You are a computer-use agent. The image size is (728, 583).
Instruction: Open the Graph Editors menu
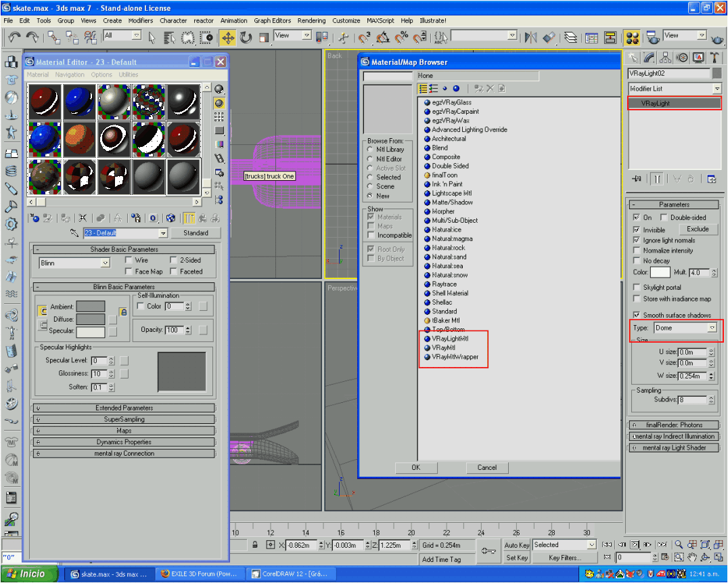click(x=272, y=20)
